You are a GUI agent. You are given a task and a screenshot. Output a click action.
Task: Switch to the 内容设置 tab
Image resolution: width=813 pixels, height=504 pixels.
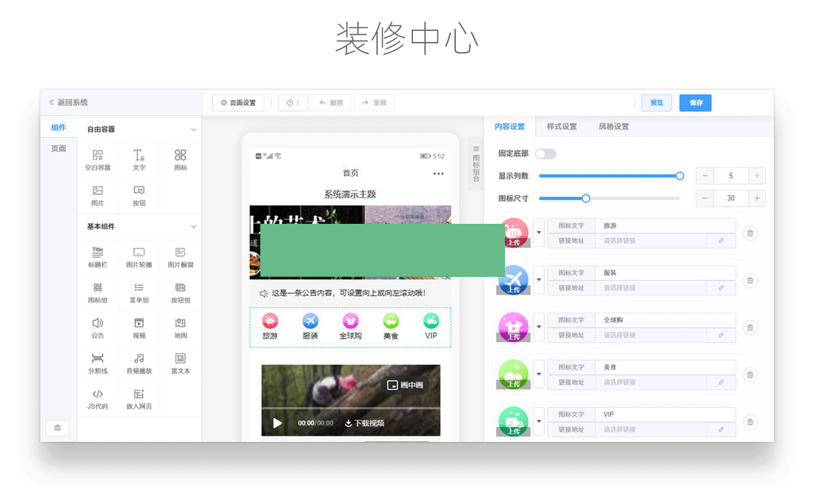click(509, 126)
